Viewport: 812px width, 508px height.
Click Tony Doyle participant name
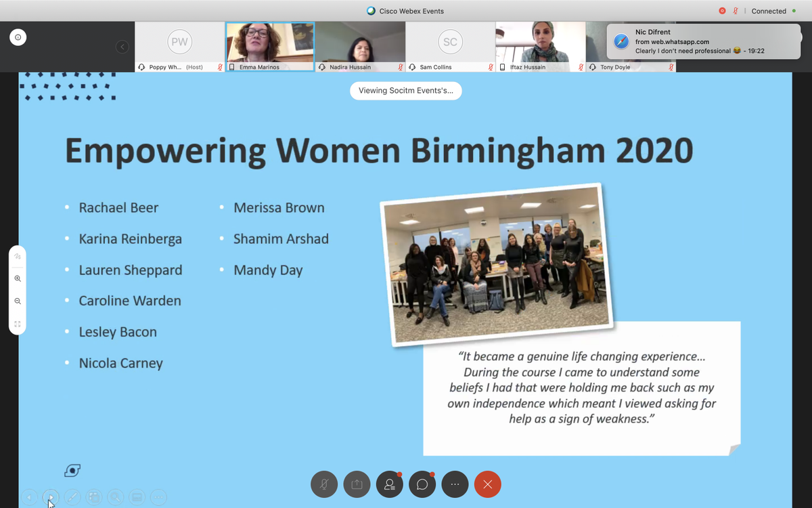tap(615, 68)
